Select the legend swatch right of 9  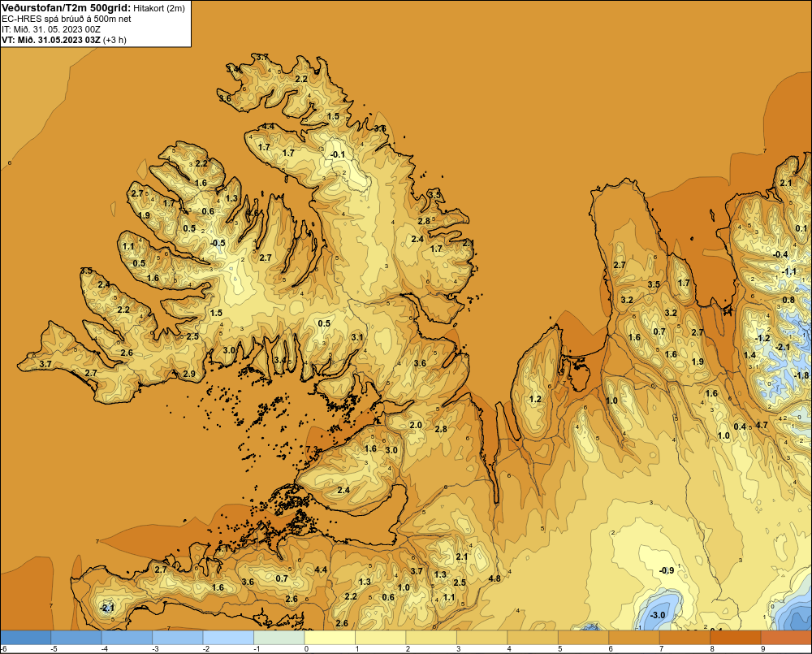point(786,638)
